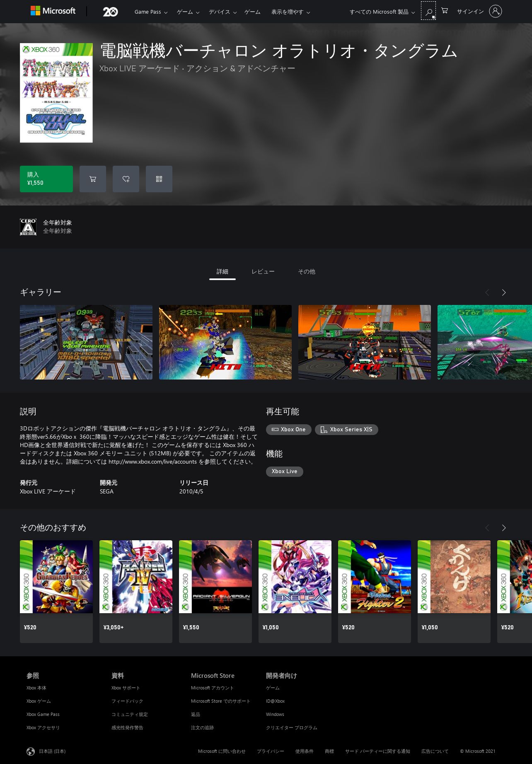Screen dimensions: 532x764
Task: Add the game to cart via cart button
Action: (x=93, y=179)
